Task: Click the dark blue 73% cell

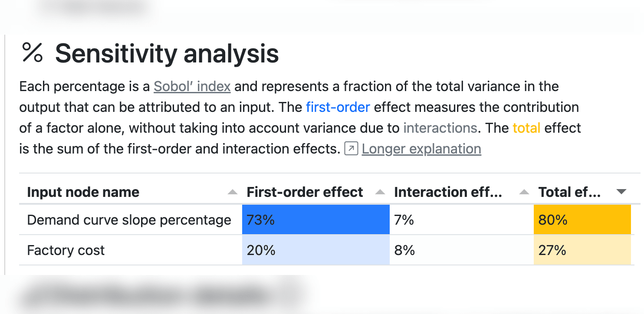Action: click(x=315, y=220)
